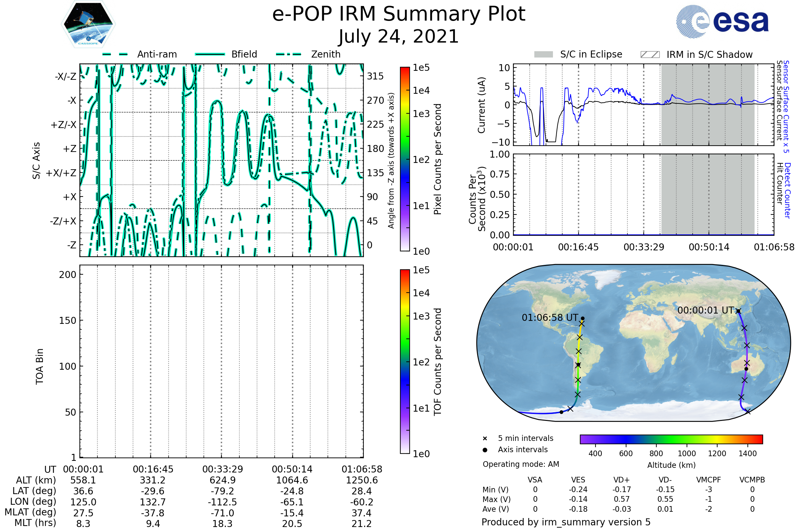Click the e-POP IRM Summary Plot title
Image resolution: width=798 pixels, height=532 pixels.
point(399,14)
